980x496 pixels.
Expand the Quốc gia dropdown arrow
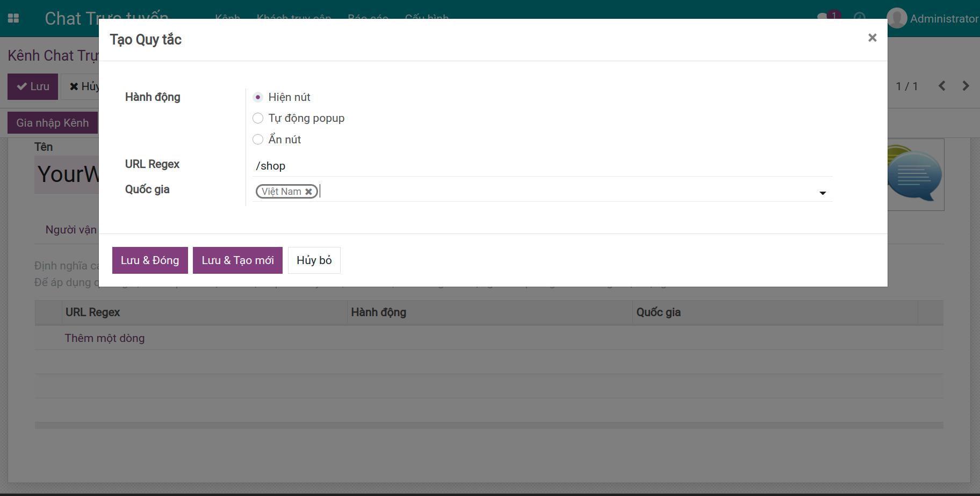pos(822,193)
